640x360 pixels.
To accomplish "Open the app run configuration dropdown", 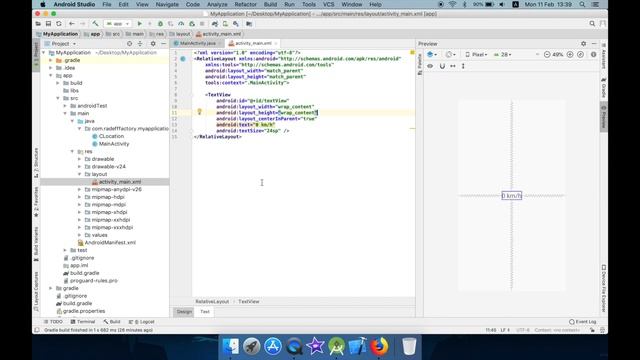I will tap(118, 24).
